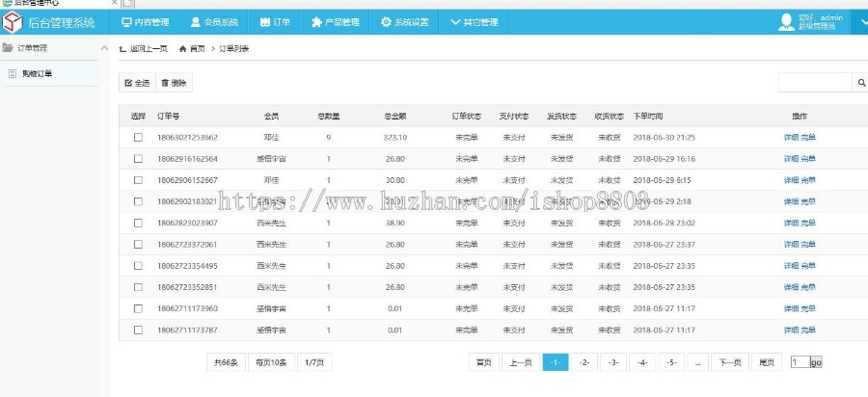Click the page number input box

[x=800, y=362]
